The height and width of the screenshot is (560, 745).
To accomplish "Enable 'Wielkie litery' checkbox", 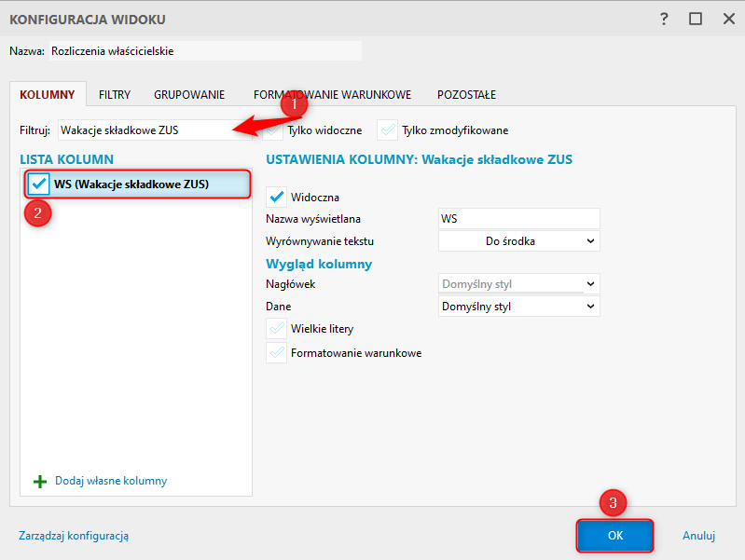I will (277, 329).
